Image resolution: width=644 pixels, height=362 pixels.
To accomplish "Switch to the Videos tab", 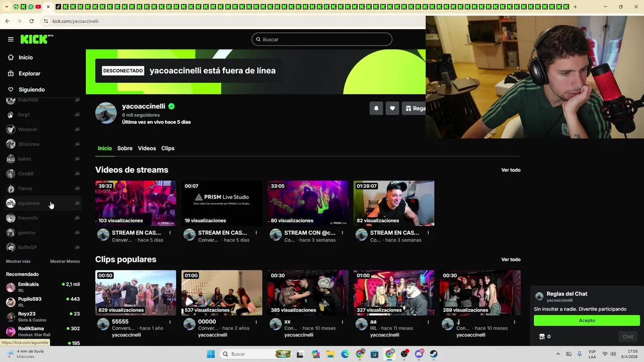I will tap(147, 148).
